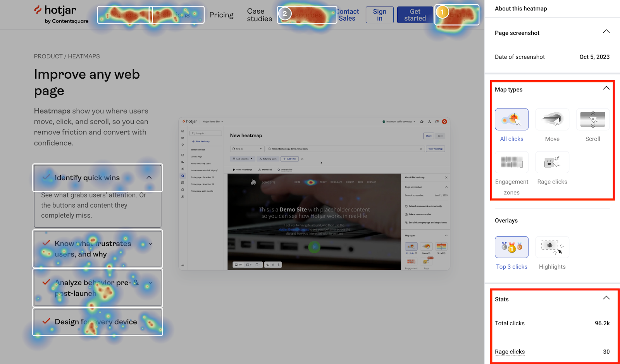Expand Know what frustrates users accordion
Viewport: 620px width, 364px height.
point(98,249)
